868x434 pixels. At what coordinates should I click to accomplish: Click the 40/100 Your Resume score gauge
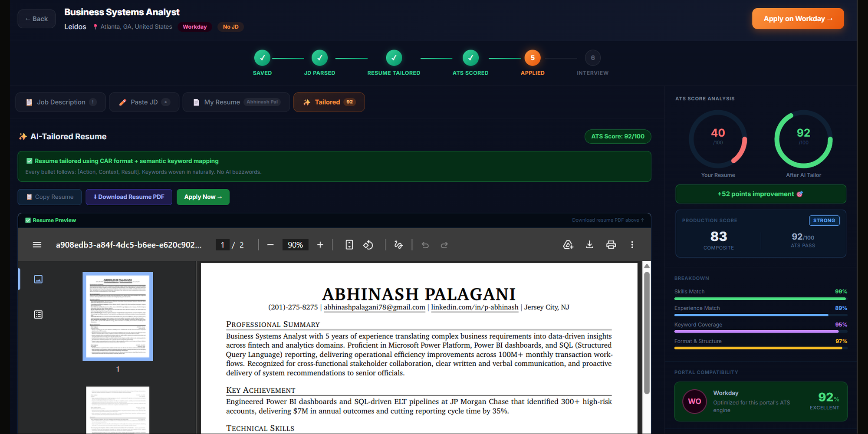pyautogui.click(x=718, y=139)
